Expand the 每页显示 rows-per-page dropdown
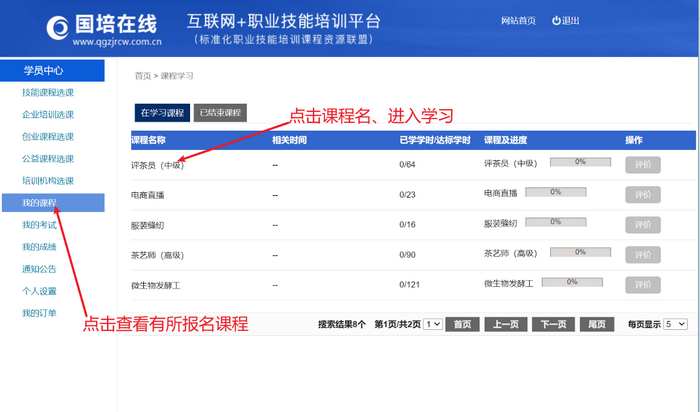 point(675,324)
